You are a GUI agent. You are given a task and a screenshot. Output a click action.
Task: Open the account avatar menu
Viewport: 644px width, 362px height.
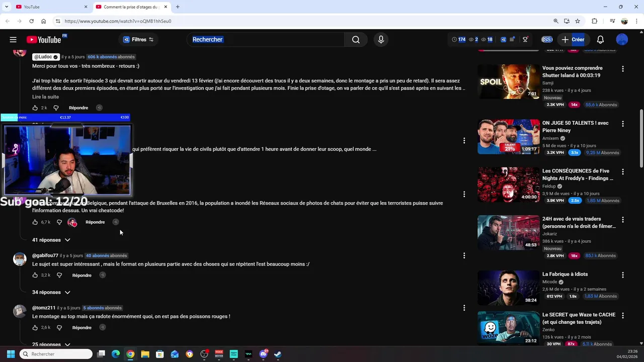point(622,40)
